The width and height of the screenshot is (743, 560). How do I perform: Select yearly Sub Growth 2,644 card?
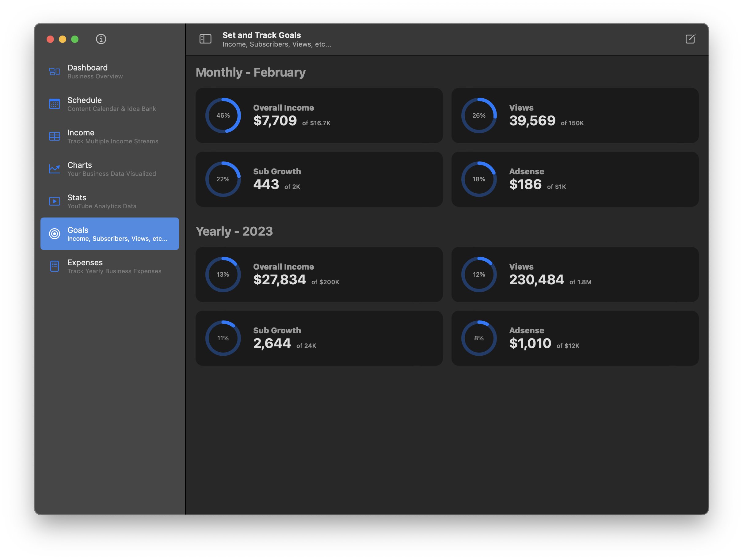click(x=319, y=338)
